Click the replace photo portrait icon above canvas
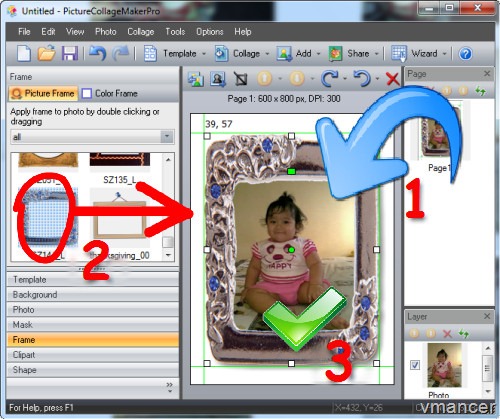The width and height of the screenshot is (500, 419). coord(218,79)
